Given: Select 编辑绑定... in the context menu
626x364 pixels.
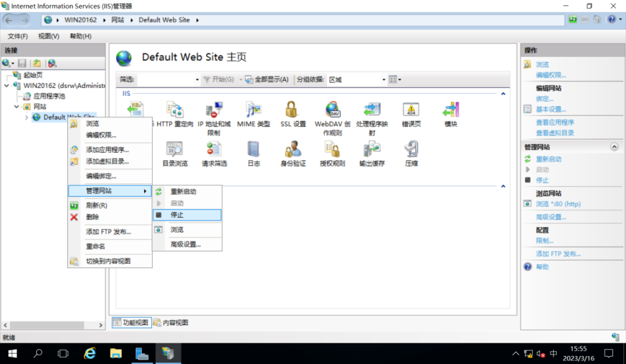Looking at the screenshot, I should click(110, 177).
